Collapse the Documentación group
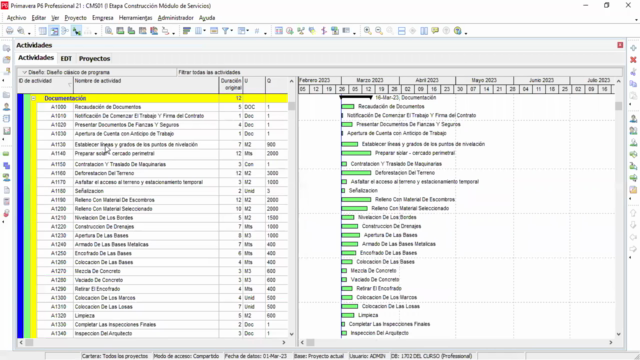Viewport: 640px width, 360px height. pos(33,98)
